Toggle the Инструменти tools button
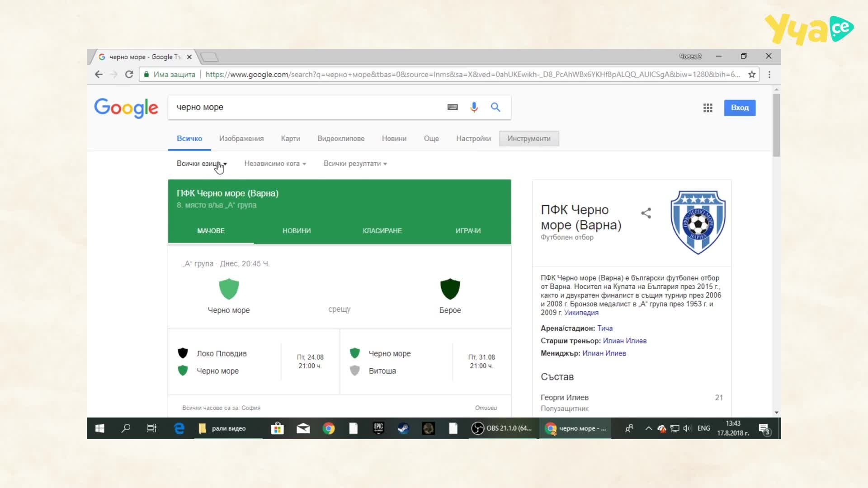The image size is (868, 488). pyautogui.click(x=529, y=139)
